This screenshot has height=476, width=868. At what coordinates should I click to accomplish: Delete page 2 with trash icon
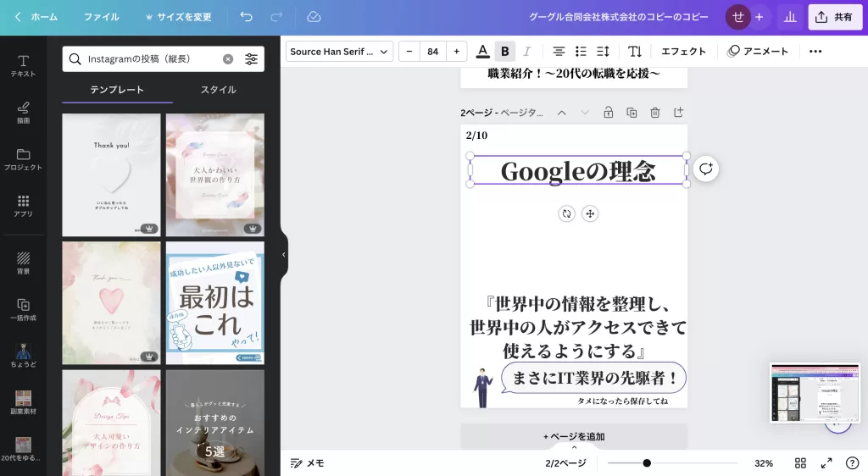point(655,113)
